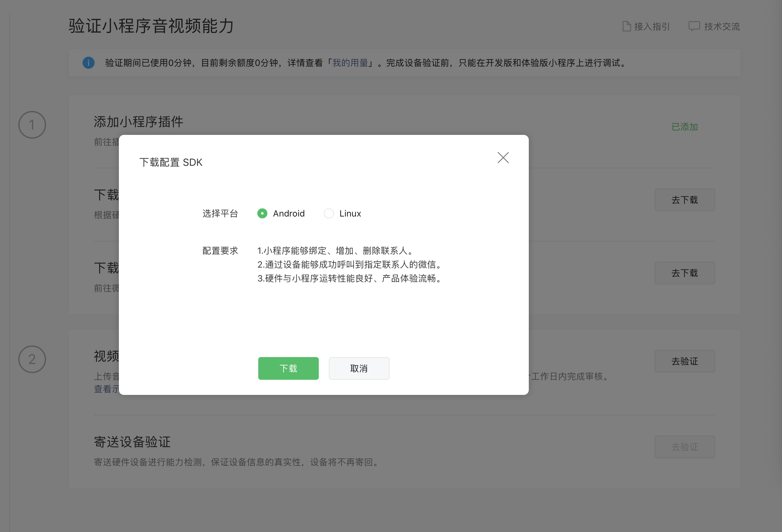The image size is (782, 532).
Task: Click the green 下载 button
Action: 288,368
